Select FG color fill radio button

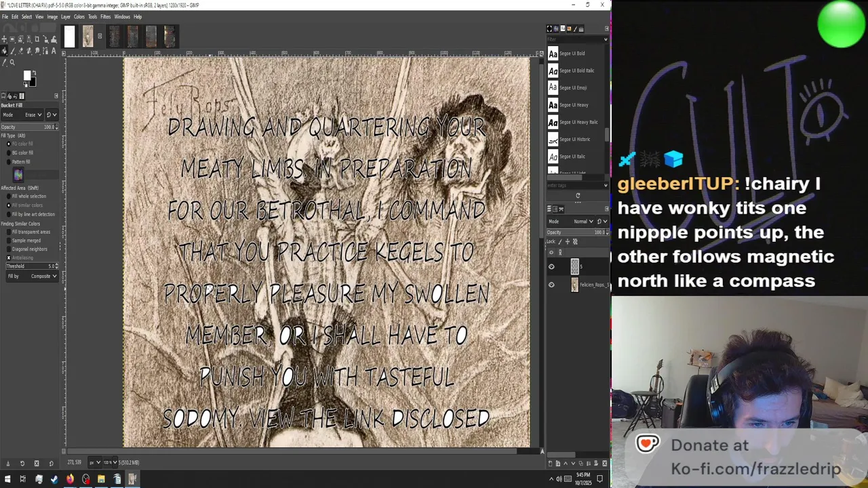9,144
